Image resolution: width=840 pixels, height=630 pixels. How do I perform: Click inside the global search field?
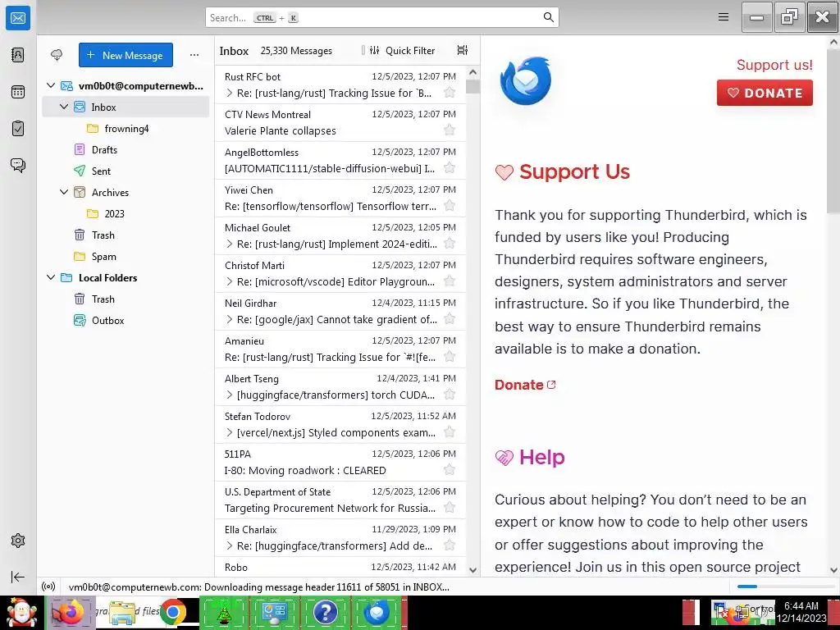381,18
